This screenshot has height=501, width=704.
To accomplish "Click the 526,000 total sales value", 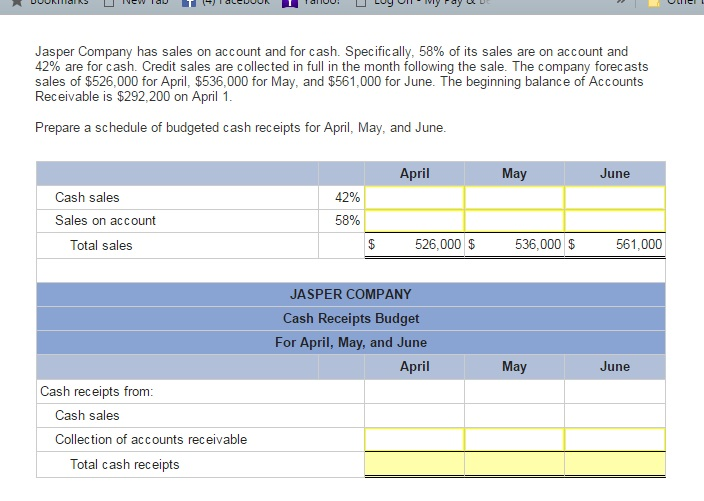I will (x=438, y=245).
